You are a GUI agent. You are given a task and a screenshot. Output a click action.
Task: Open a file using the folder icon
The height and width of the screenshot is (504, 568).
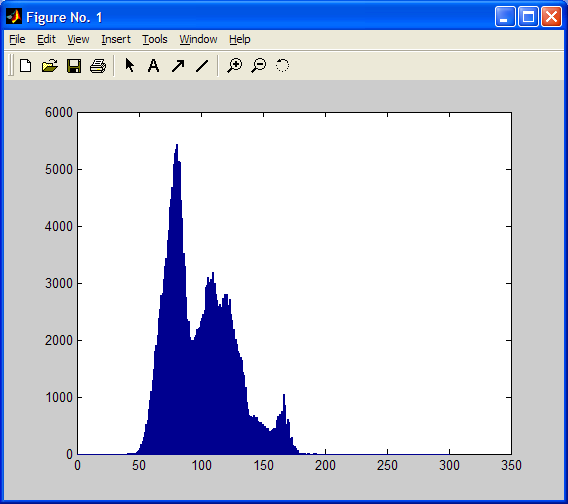tap(50, 66)
